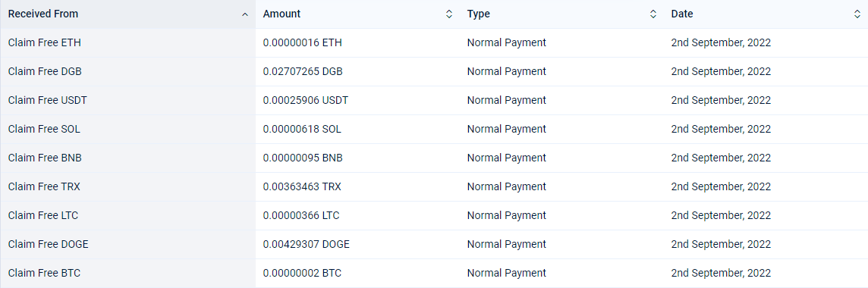Select the Claim Free USDT row
868x288 pixels.
[x=434, y=100]
